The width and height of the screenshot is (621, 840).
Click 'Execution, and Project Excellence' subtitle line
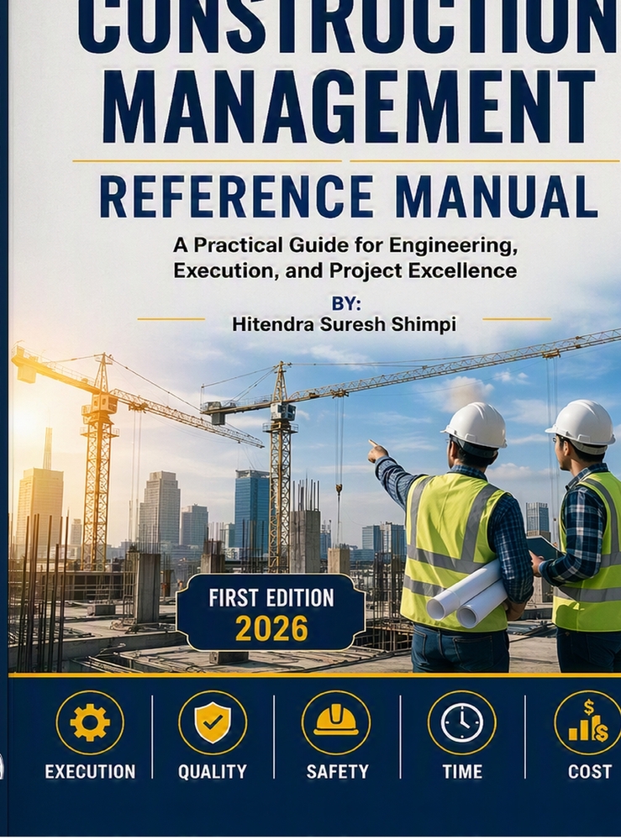[345, 270]
